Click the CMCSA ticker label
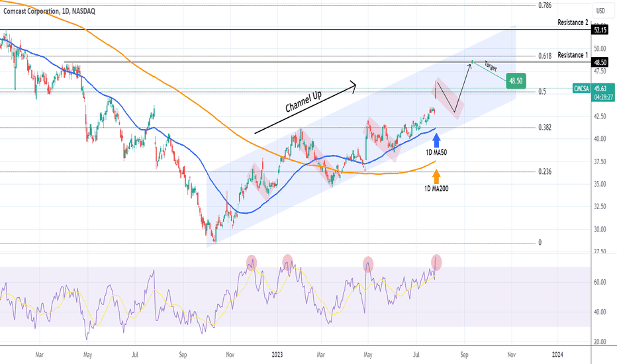 582,89
